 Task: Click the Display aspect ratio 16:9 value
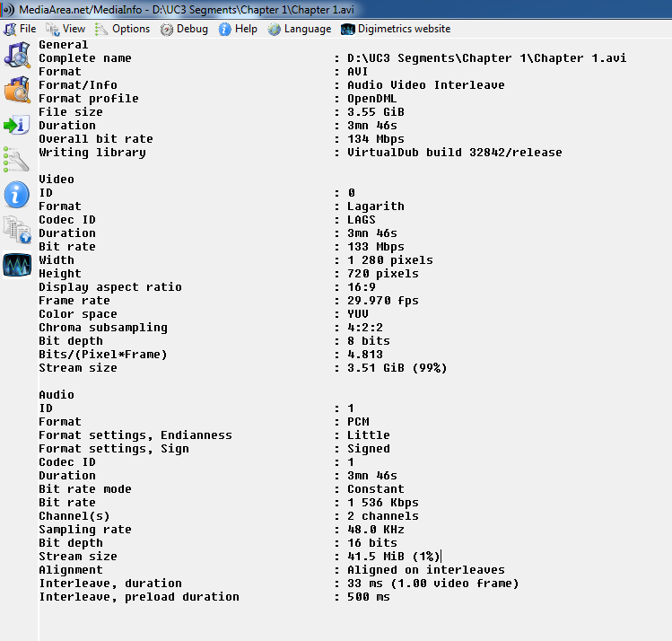click(362, 287)
